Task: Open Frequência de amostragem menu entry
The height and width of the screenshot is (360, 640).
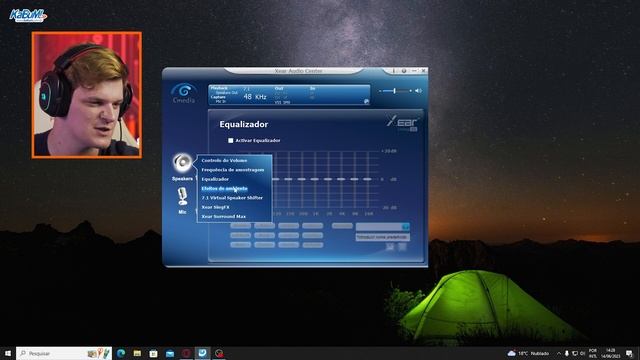Action: tap(233, 170)
